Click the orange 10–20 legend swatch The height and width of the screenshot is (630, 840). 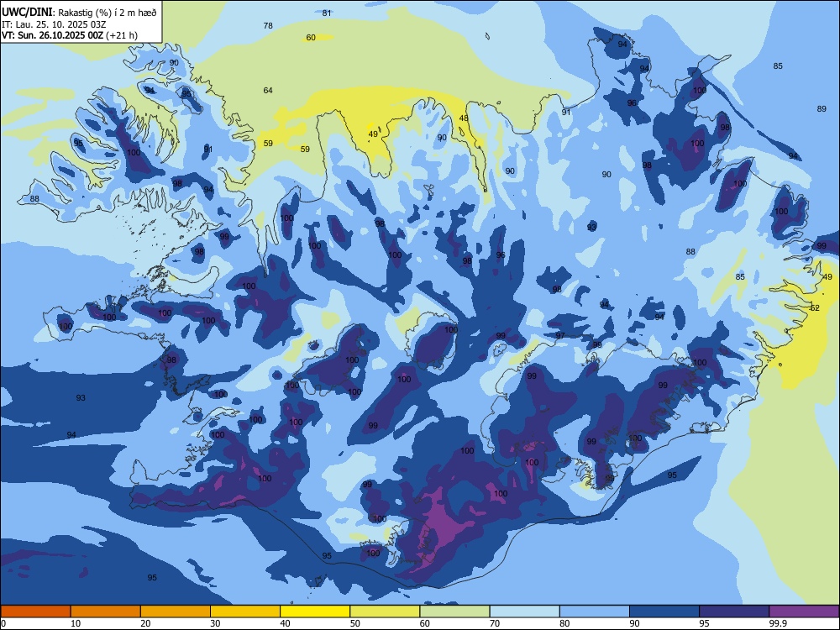click(106, 612)
